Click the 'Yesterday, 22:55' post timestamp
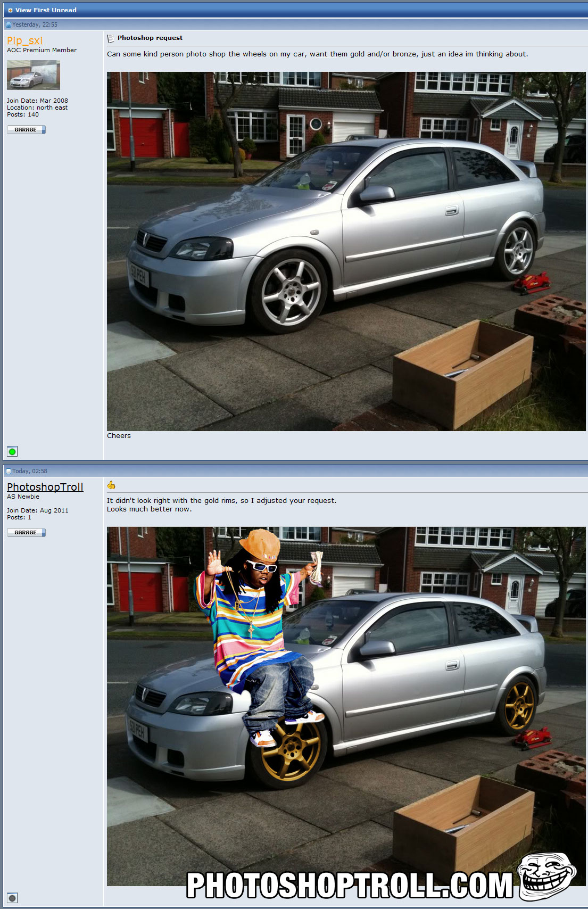 (x=35, y=24)
